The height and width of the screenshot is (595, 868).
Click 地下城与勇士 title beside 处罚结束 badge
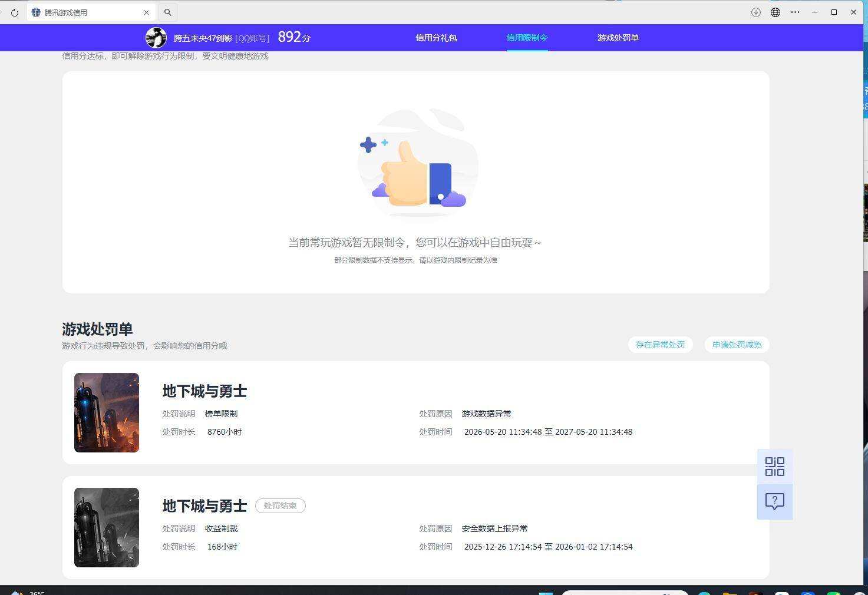(x=204, y=506)
